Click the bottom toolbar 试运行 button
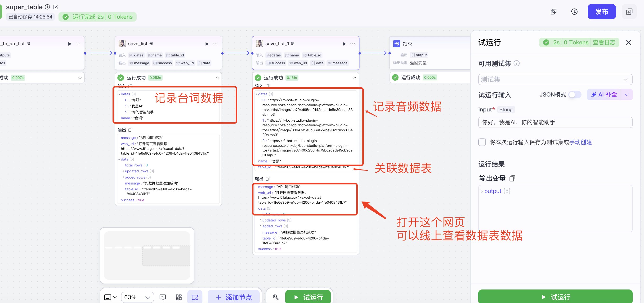644x303 pixels. click(x=308, y=297)
